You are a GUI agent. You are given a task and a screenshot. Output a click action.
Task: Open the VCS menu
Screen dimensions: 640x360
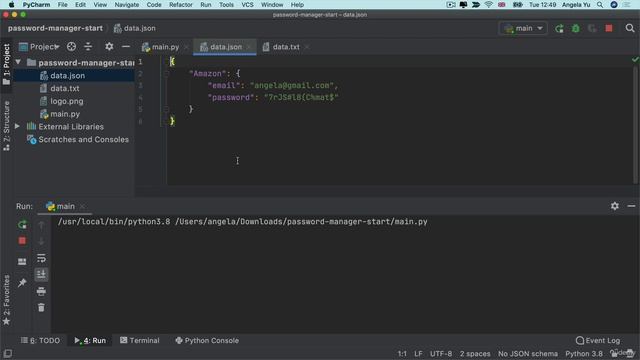247,5
